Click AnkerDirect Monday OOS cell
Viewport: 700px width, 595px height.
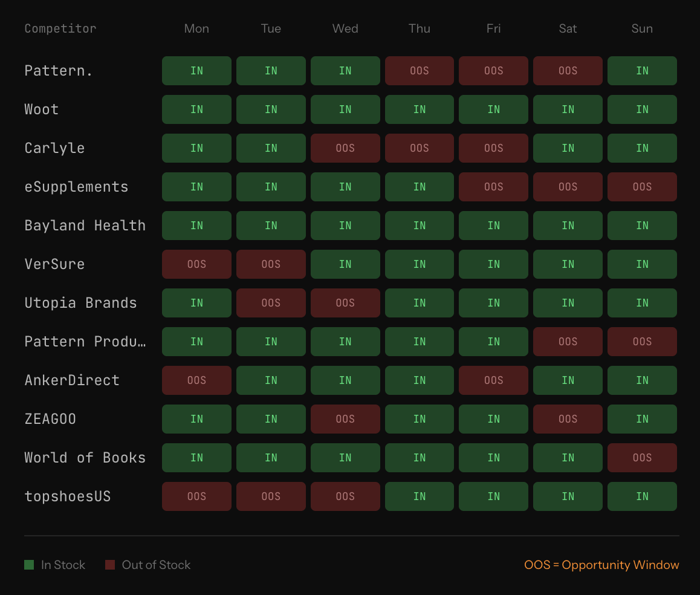196,380
